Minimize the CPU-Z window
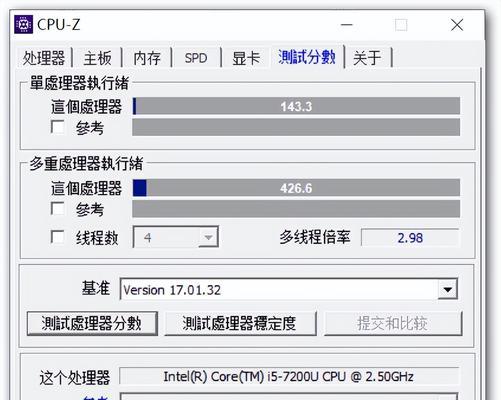 click(x=347, y=25)
